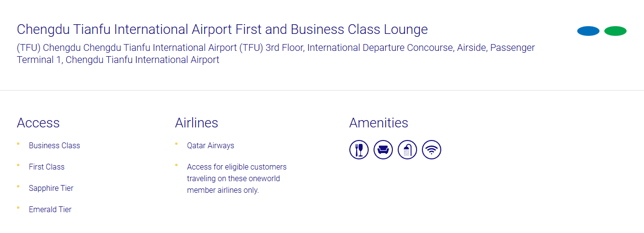Click the blue Sapphire oval indicator

point(588,31)
